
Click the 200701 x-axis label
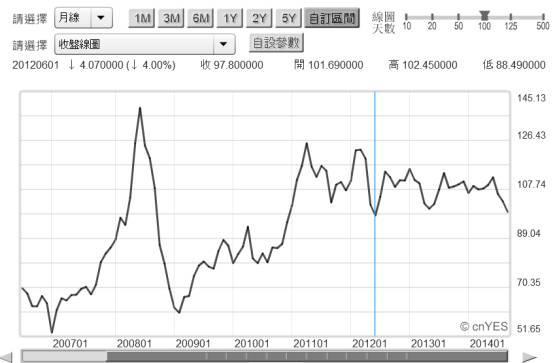[x=70, y=343]
